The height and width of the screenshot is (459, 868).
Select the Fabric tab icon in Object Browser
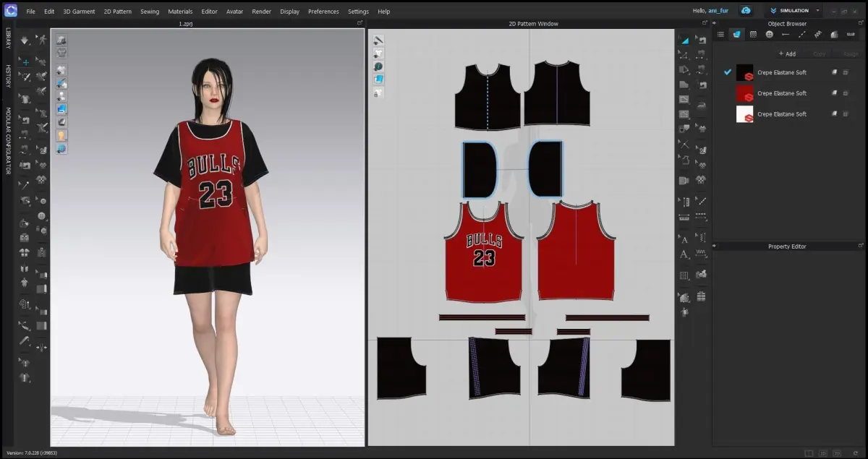pos(736,34)
